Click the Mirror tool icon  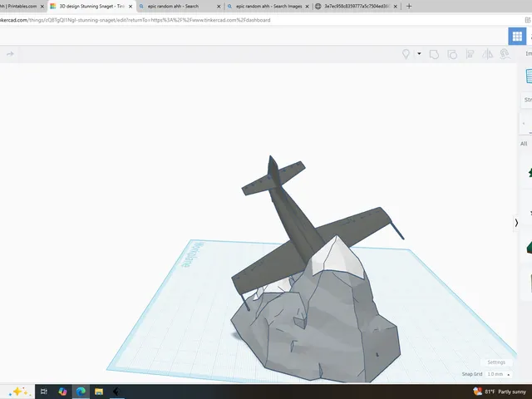pyautogui.click(x=488, y=54)
